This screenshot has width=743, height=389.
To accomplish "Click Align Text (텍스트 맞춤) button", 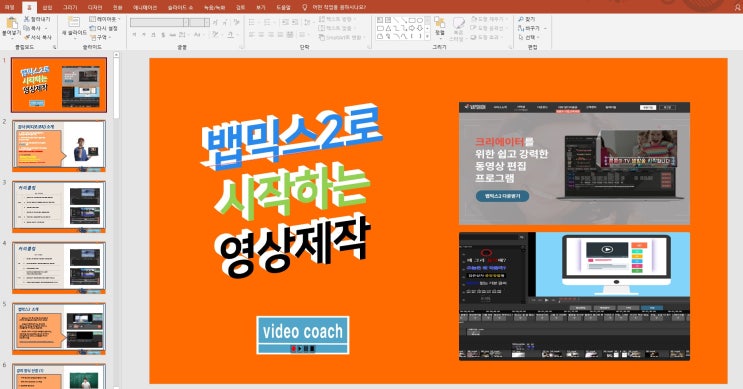I will [x=337, y=28].
